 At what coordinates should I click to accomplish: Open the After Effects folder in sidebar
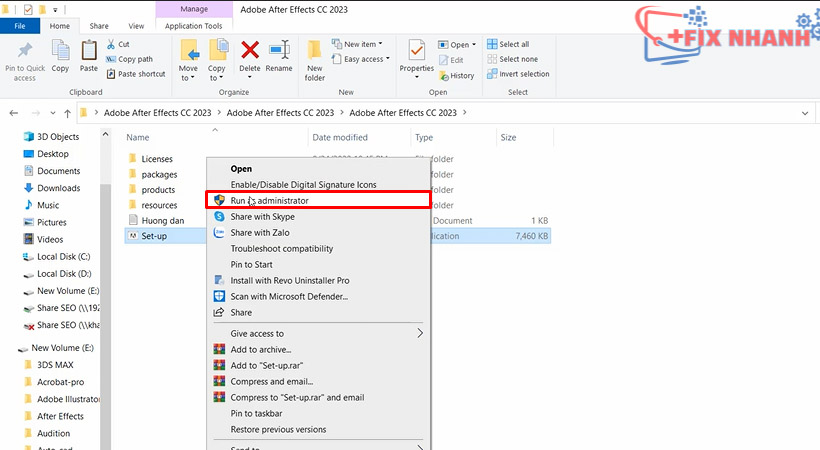54,416
